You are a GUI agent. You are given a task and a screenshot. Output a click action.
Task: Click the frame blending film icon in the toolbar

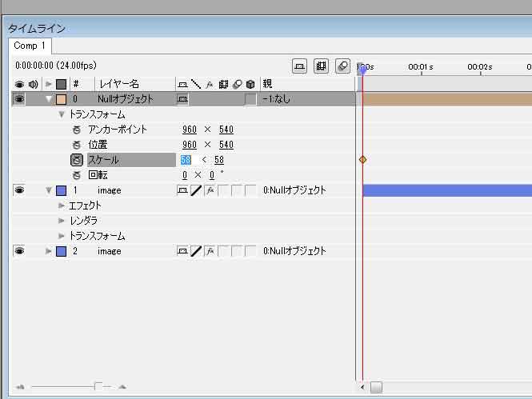[x=321, y=66]
